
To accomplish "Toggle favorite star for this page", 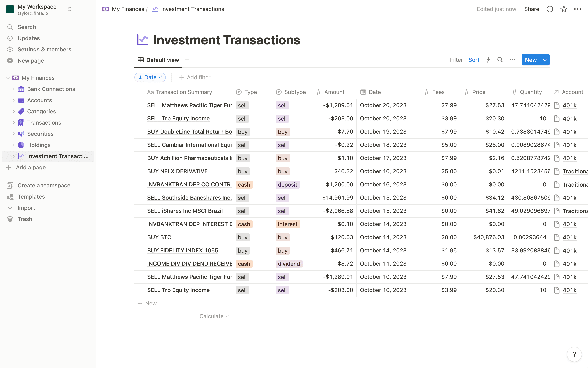I will 564,9.
